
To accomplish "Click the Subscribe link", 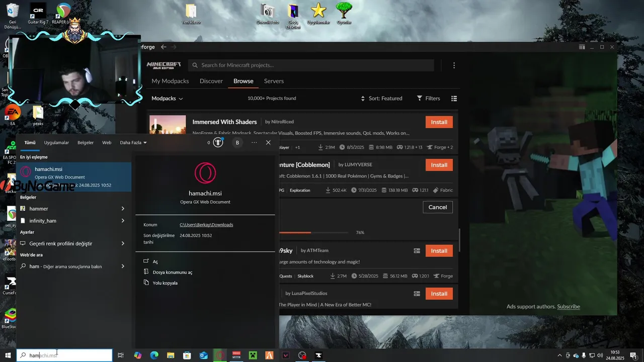I will pyautogui.click(x=569, y=307).
